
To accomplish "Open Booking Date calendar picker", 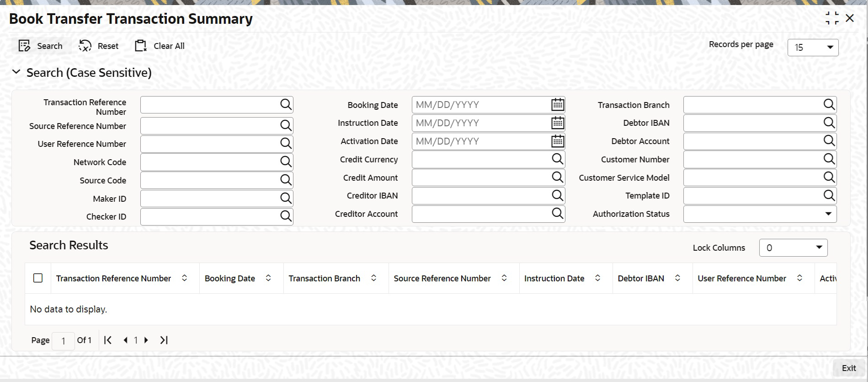I will click(557, 105).
